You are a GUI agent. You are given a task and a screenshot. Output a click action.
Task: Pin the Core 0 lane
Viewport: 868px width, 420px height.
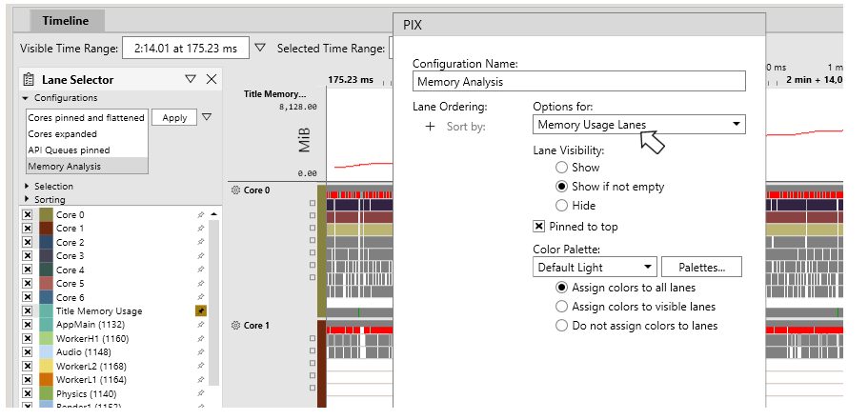(x=201, y=214)
